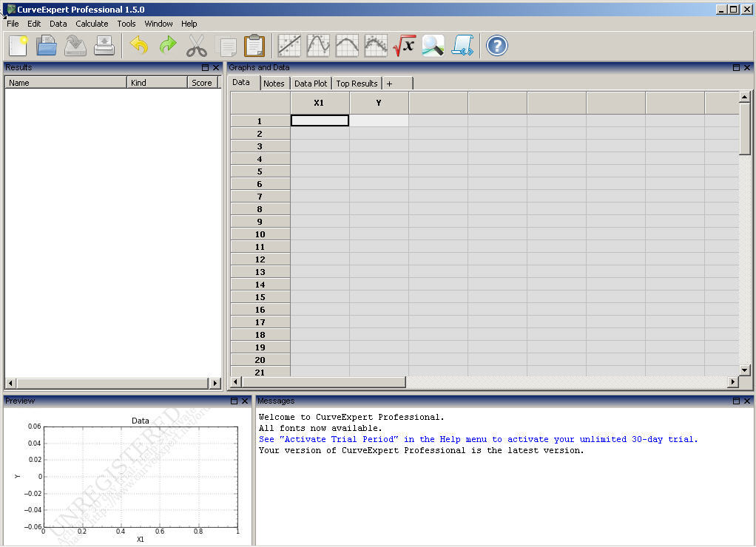Switch to the Data Plot tab
This screenshot has height=547, width=756.
pyautogui.click(x=311, y=84)
